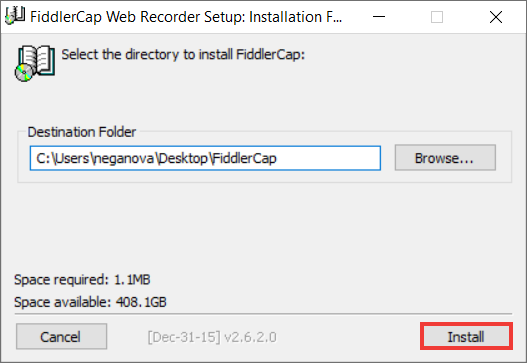
Task: Click the "Destination Folder" group label
Action: coord(82,132)
